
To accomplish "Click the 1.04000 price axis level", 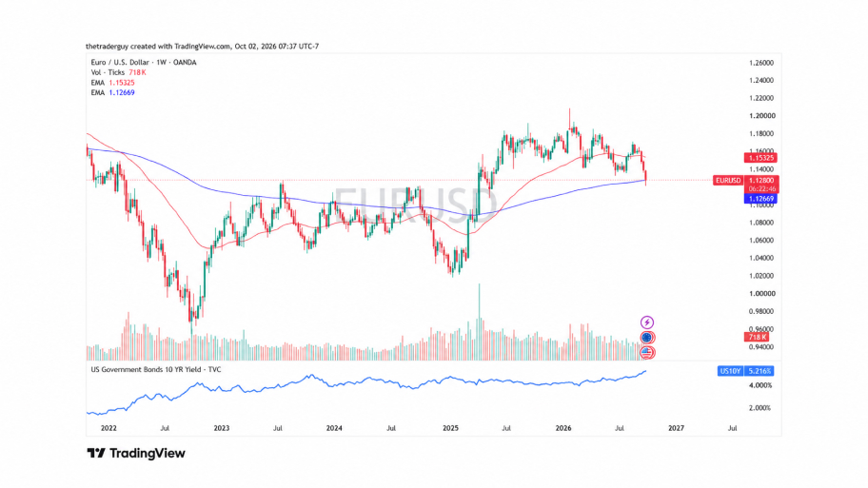I will click(x=761, y=258).
